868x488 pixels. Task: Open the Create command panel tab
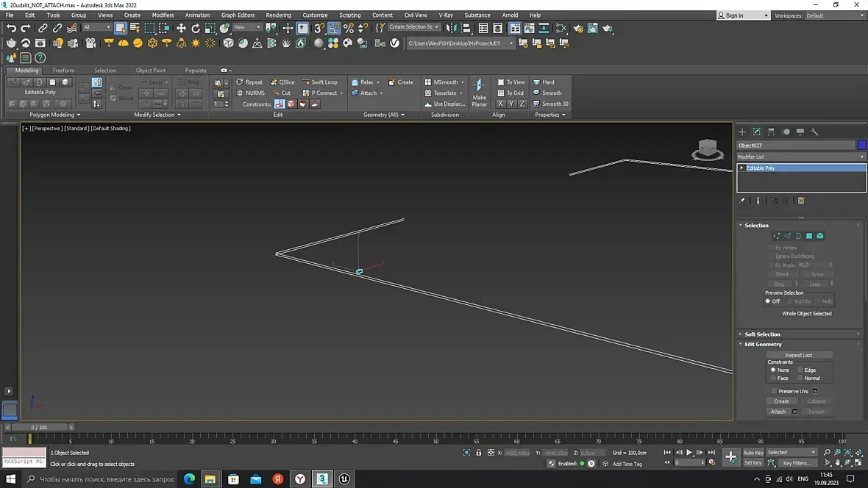[x=742, y=132]
